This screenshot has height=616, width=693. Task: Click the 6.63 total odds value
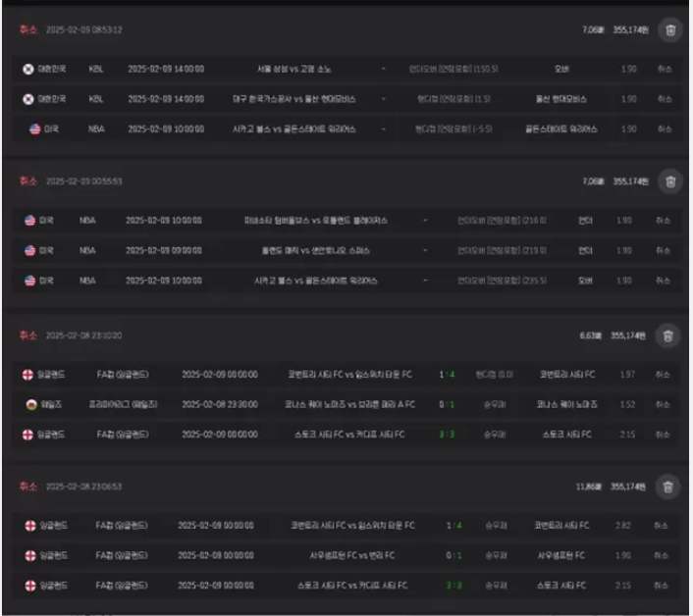pyautogui.click(x=591, y=336)
